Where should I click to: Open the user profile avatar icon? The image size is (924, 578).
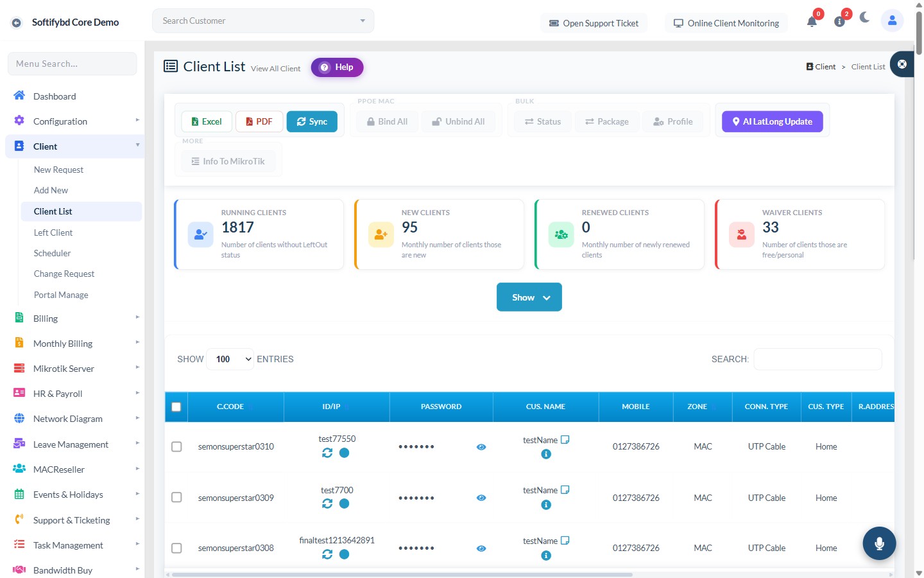coord(892,21)
